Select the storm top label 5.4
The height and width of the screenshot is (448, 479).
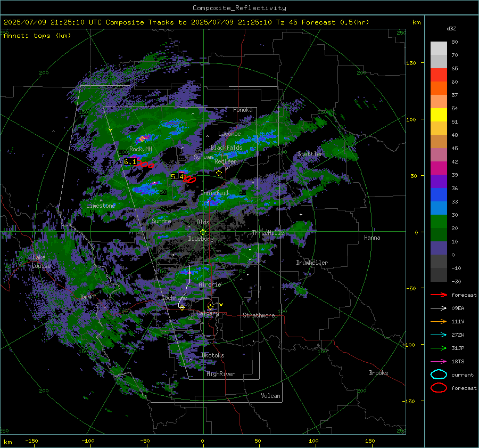pos(177,176)
